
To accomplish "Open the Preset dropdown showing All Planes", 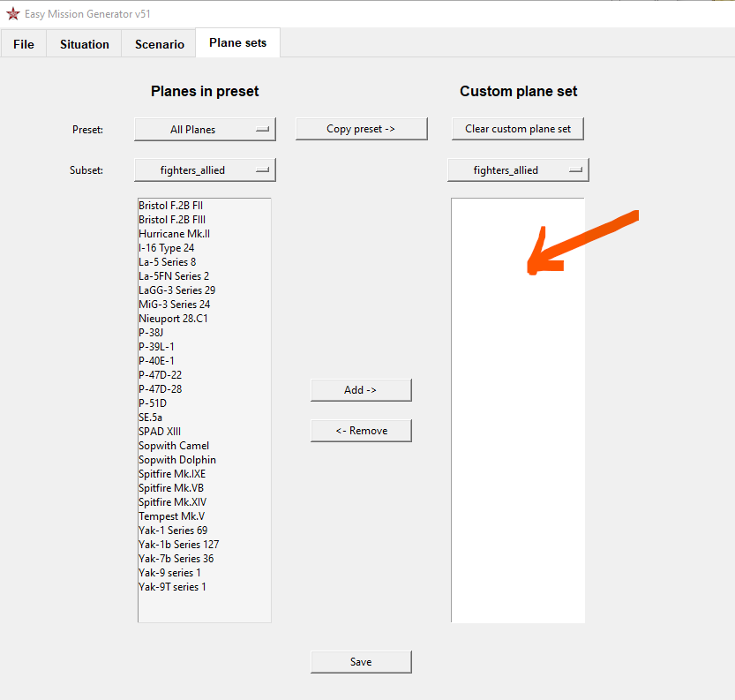I will 205,130.
